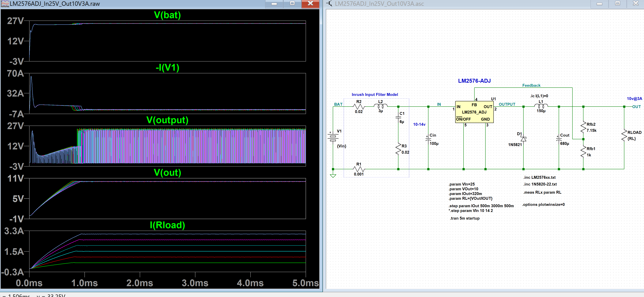Select the D1 Schottky diode symbol
Image resolution: width=644 pixels, height=297 pixels.
524,139
